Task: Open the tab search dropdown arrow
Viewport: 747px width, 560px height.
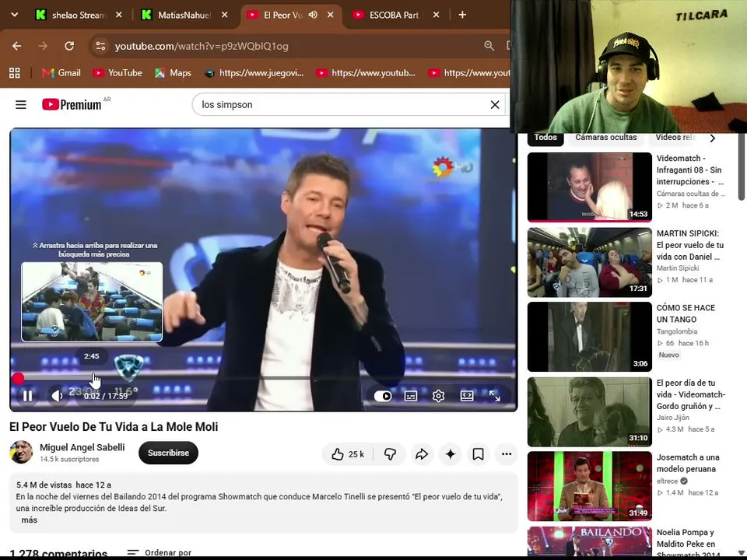Action: point(14,15)
